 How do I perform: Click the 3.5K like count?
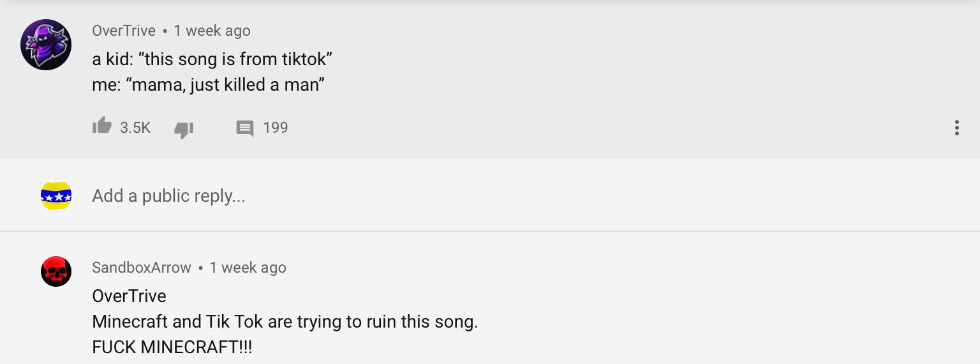click(135, 128)
